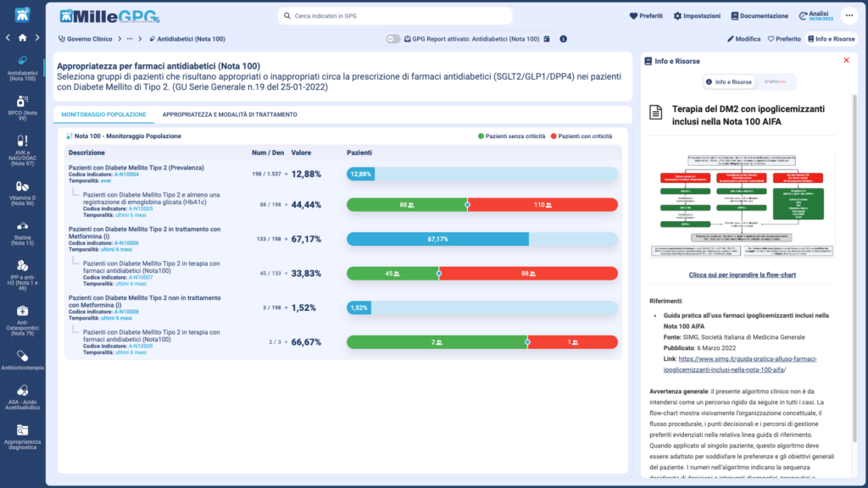Screen dimensions: 868x488
Task: Open the Statine (Nota 13) sidebar icon
Action: click(22, 230)
